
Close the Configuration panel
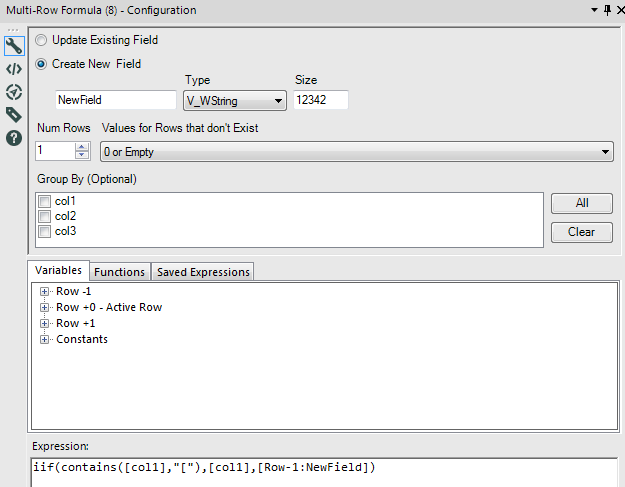coord(620,10)
